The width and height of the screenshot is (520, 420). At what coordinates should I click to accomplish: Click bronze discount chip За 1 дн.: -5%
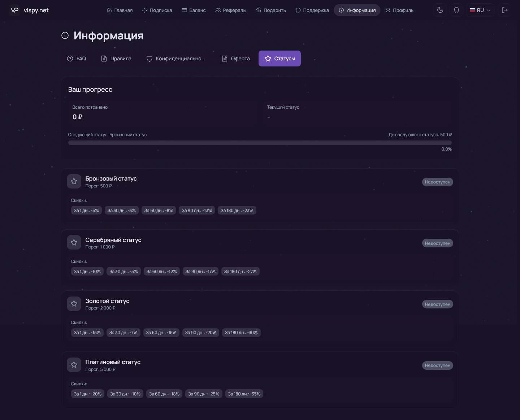(x=86, y=211)
